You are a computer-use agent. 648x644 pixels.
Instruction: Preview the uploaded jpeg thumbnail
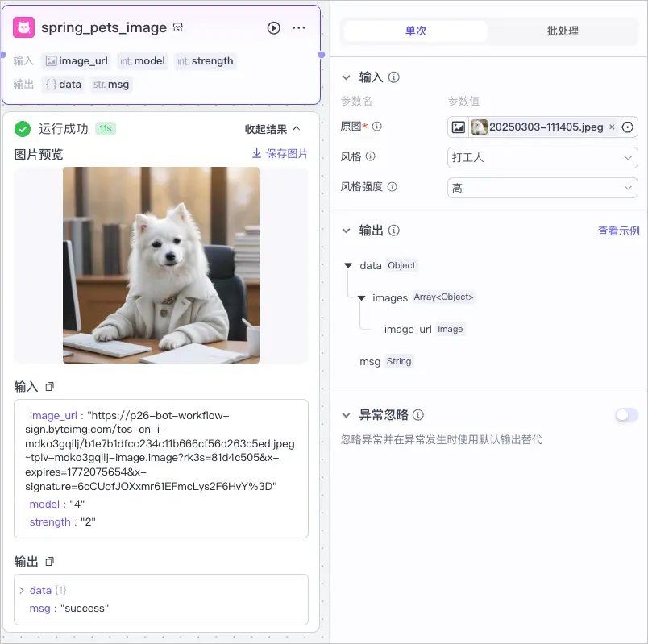(x=480, y=127)
